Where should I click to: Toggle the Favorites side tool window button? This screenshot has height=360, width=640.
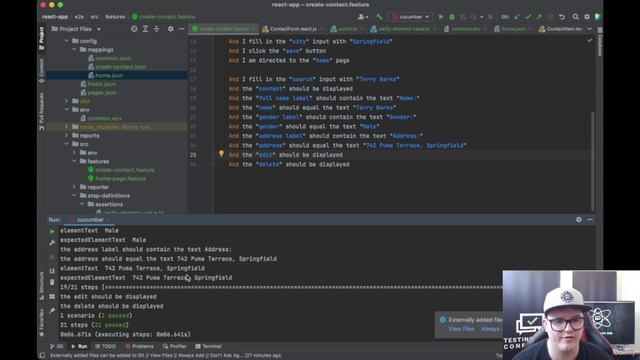tap(41, 322)
